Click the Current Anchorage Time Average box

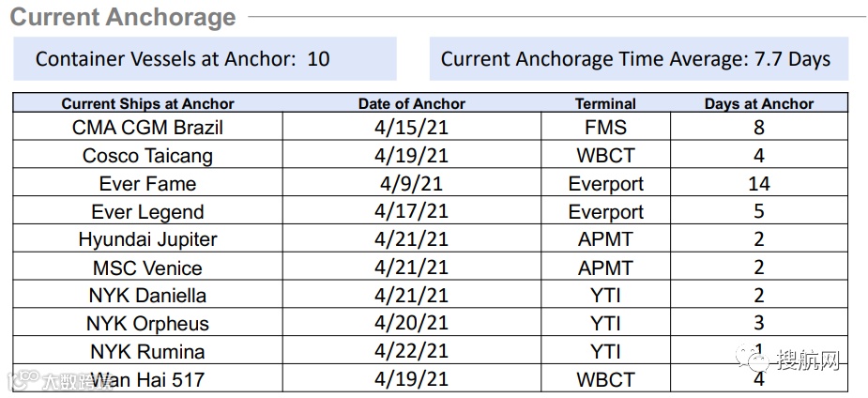tap(639, 59)
